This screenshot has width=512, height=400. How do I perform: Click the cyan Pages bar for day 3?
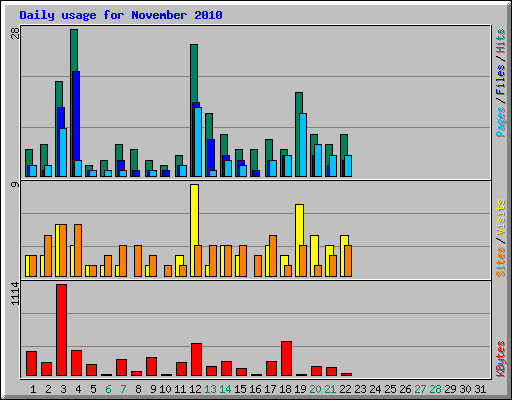click(x=63, y=152)
